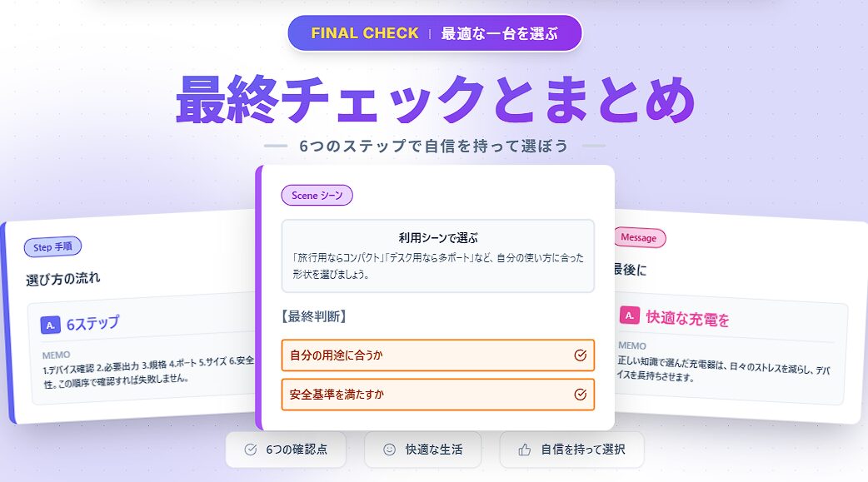868x482 pixels.
Task: Click the FINAL CHECK badge at the top
Action: pyautogui.click(x=434, y=33)
